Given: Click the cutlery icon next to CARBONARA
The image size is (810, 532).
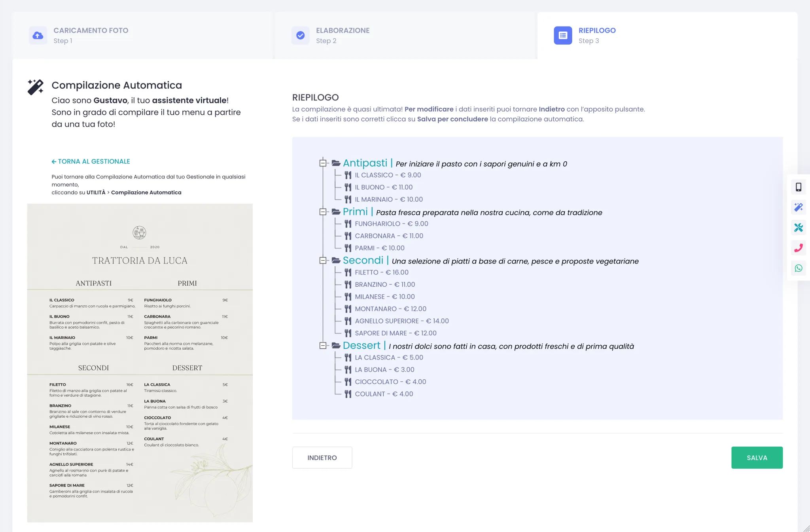Looking at the screenshot, I should tap(348, 236).
